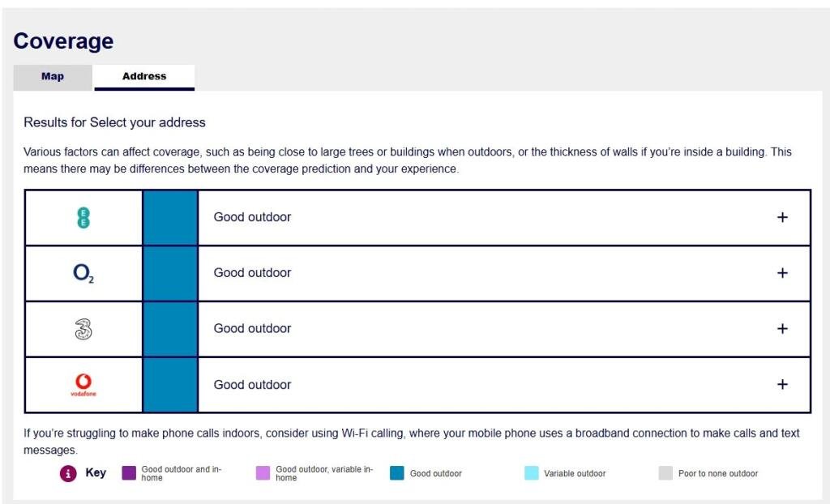Click the Coverage page heading
830x504 pixels.
pyautogui.click(x=63, y=41)
